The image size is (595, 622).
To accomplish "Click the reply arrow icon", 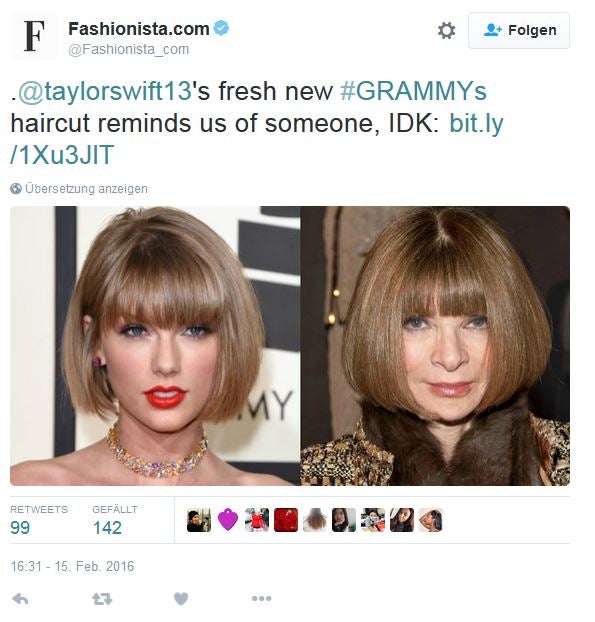I will (20, 599).
